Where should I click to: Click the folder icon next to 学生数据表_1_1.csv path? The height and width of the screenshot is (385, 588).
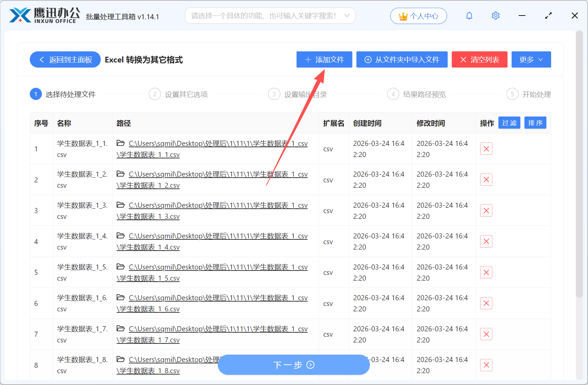(x=121, y=143)
